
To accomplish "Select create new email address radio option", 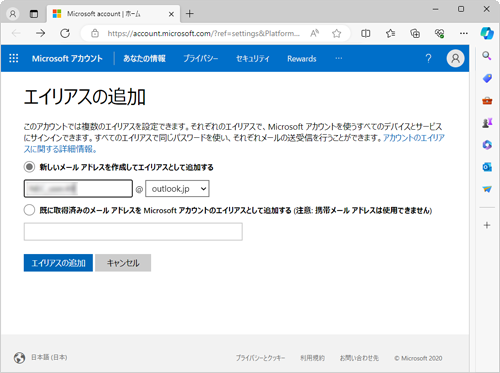I will 29,167.
